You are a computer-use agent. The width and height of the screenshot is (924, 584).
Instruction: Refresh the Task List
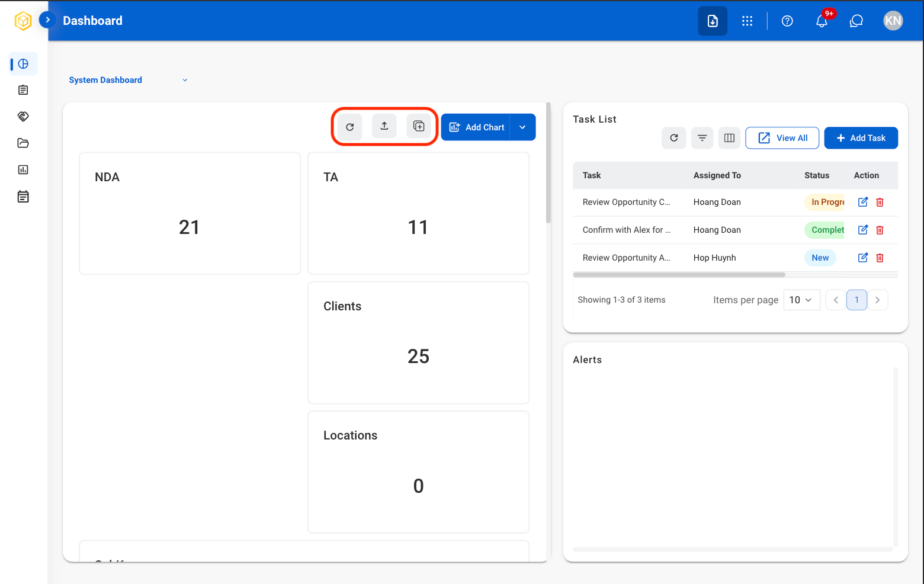[674, 138]
